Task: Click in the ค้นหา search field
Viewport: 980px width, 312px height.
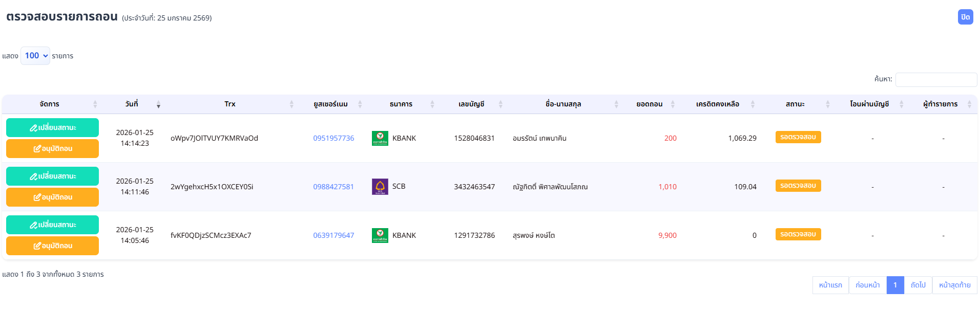Action: [x=936, y=79]
